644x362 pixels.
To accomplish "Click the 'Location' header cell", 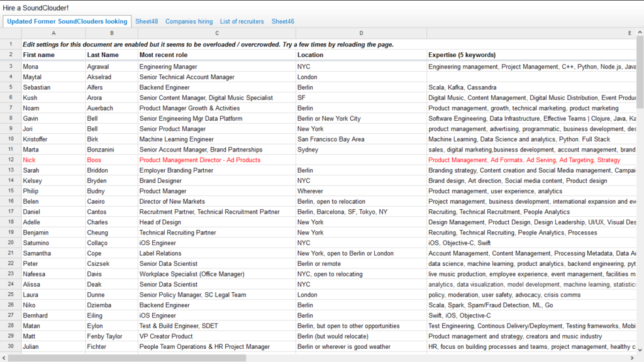I will pos(362,55).
